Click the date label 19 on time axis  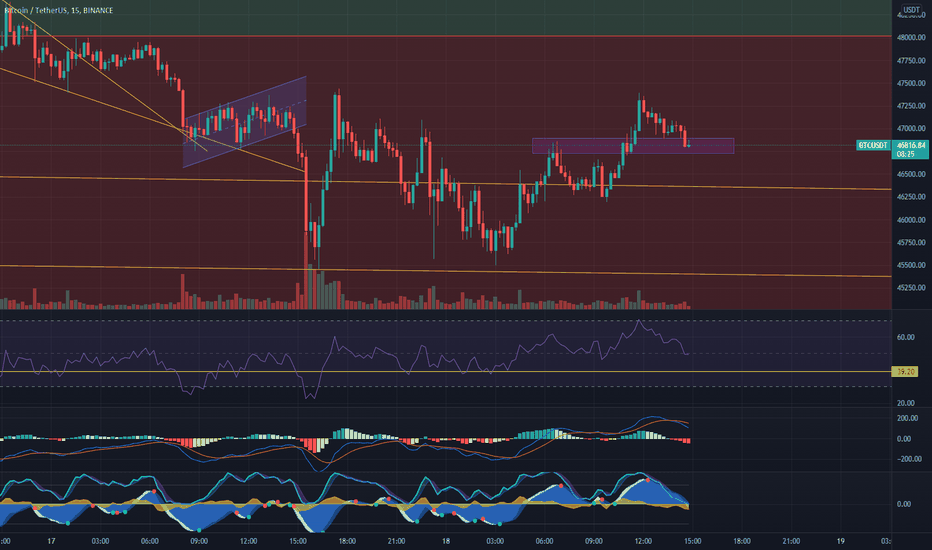840,541
